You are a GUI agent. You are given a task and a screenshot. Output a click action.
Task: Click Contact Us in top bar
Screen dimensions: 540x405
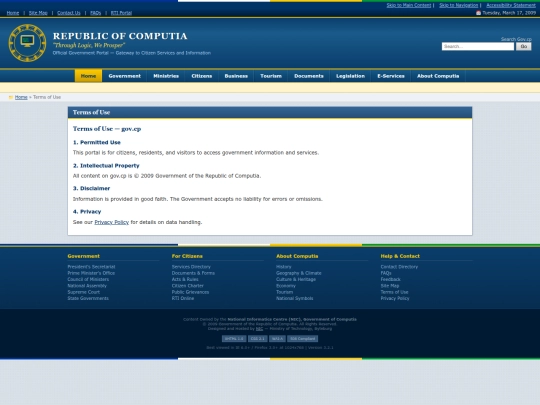pos(69,13)
